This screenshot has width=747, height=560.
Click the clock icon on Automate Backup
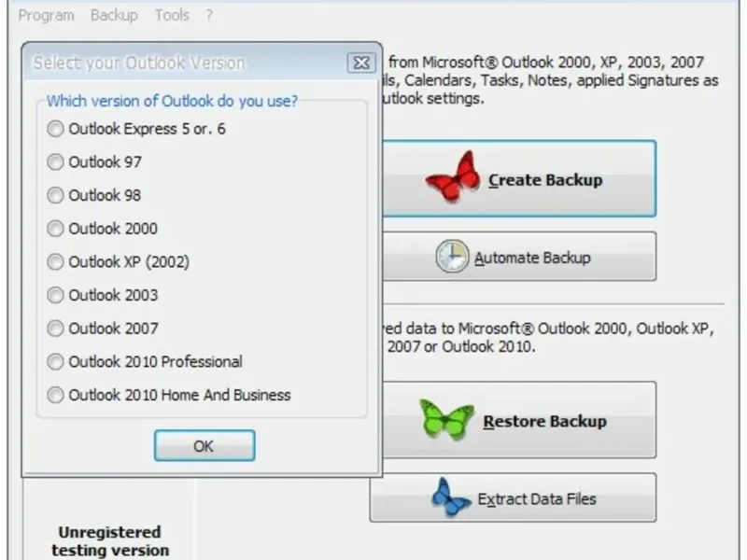452,256
